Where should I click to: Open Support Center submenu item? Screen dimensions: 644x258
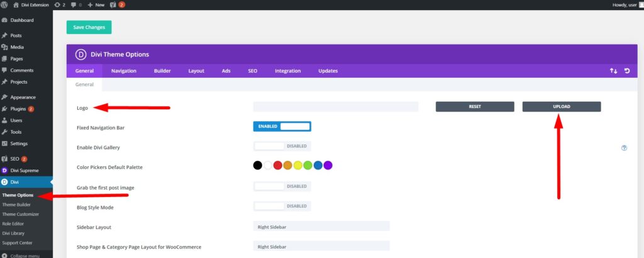point(17,242)
